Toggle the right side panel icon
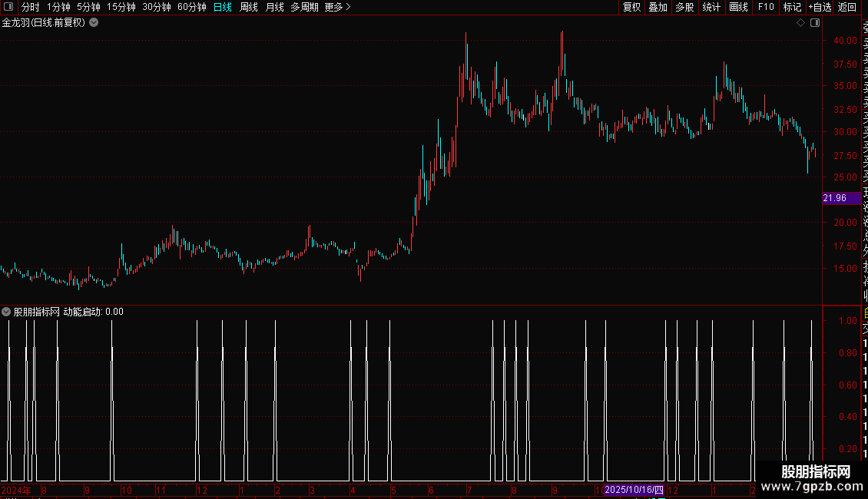The width and height of the screenshot is (868, 499). [815, 23]
